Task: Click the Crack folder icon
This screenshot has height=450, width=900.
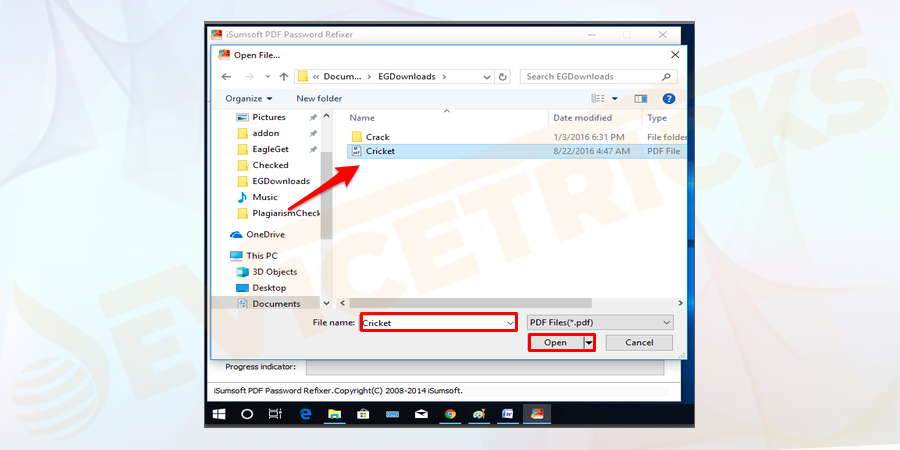Action: [356, 137]
